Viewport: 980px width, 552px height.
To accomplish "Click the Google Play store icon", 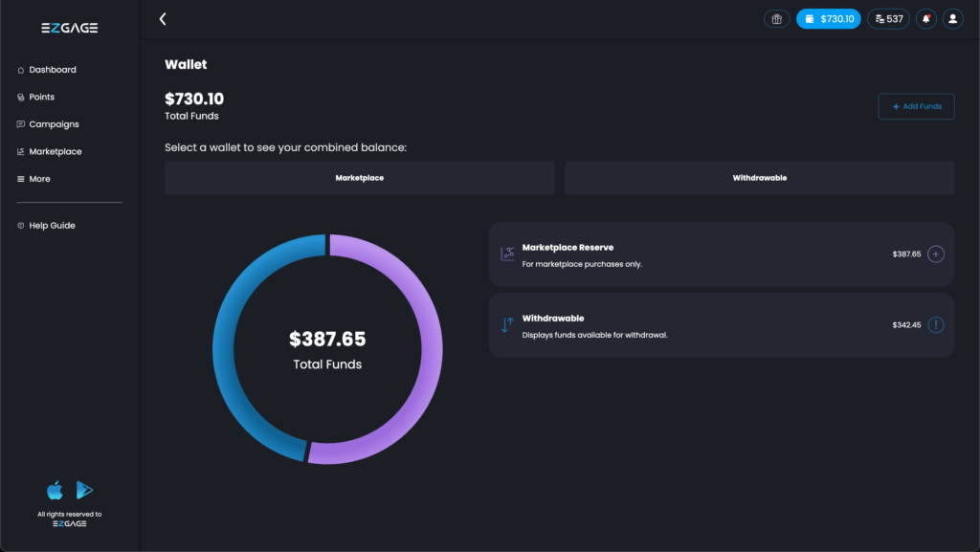I will click(x=84, y=491).
